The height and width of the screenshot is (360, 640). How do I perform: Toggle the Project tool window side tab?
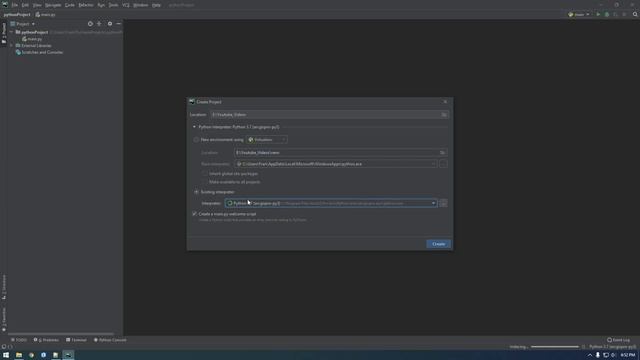4,33
